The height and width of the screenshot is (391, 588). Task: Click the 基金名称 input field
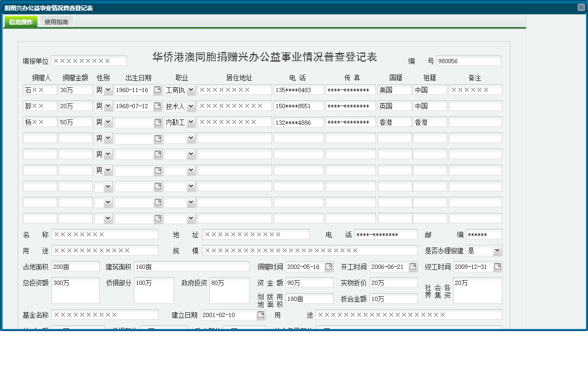(x=105, y=315)
